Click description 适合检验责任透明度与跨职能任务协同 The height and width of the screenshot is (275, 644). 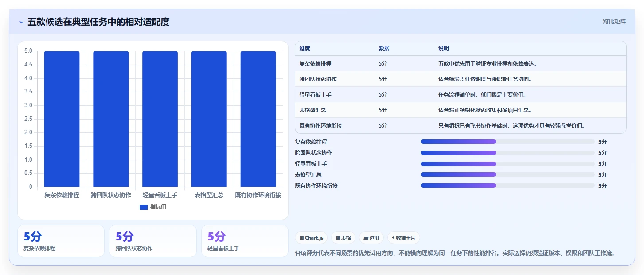tap(485, 79)
